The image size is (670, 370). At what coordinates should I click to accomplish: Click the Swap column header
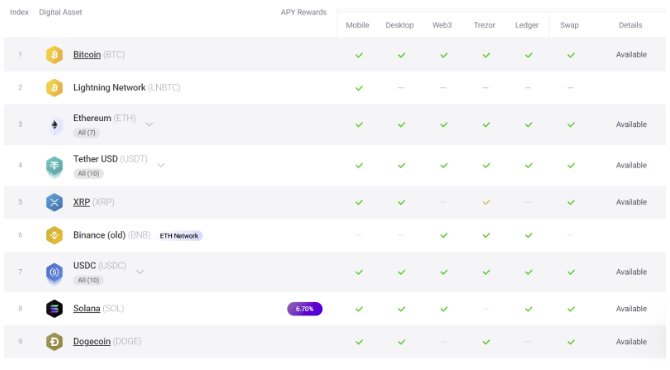tap(569, 25)
